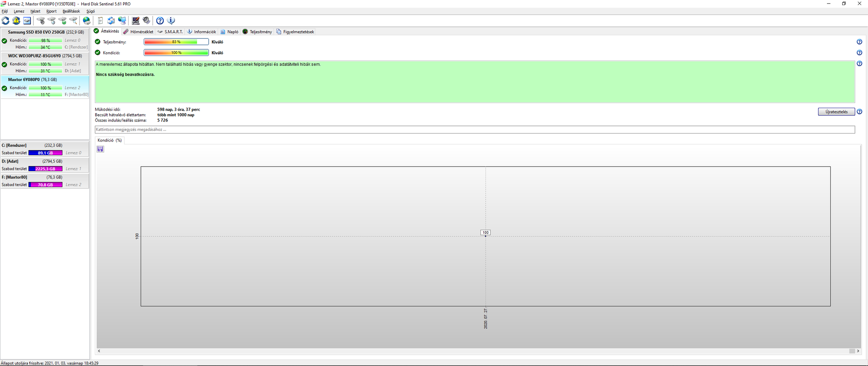Click the chart scrollbar left arrow
The width and height of the screenshot is (868, 366).
point(99,351)
